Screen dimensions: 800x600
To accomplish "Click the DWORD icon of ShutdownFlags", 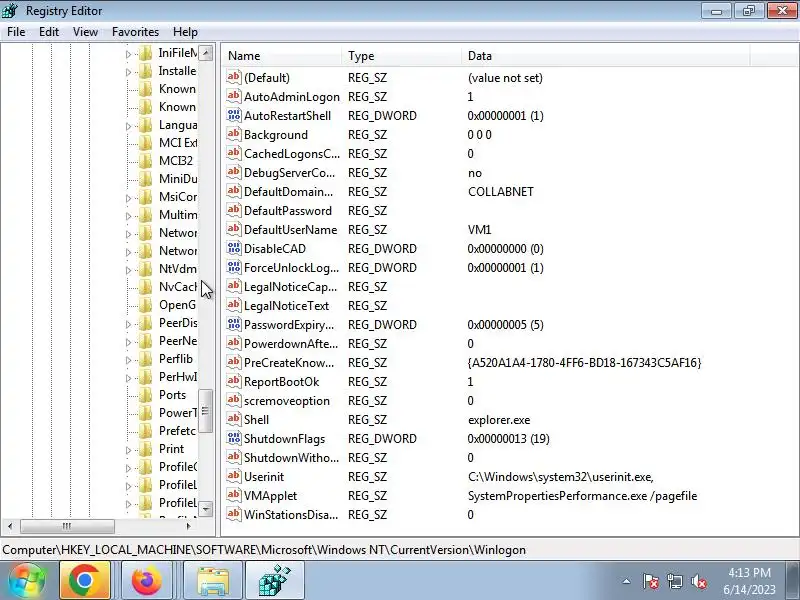I will coord(234,438).
